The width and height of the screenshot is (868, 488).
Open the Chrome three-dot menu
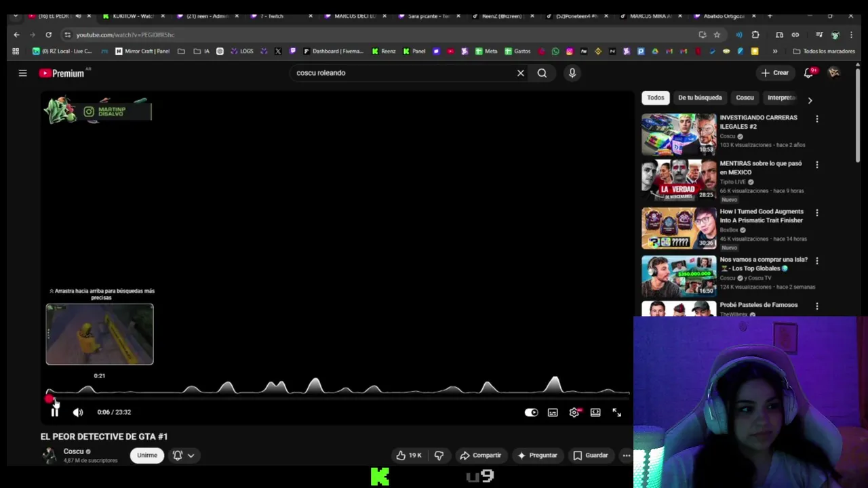(851, 35)
